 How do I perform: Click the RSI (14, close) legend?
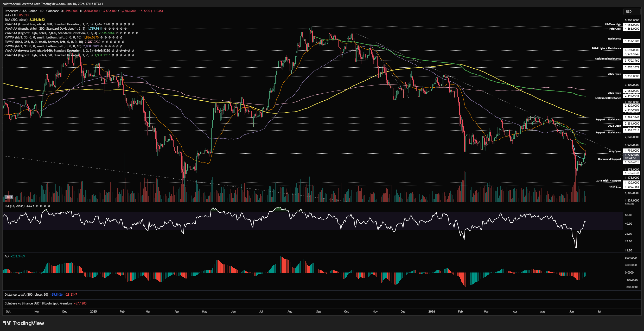15,206
